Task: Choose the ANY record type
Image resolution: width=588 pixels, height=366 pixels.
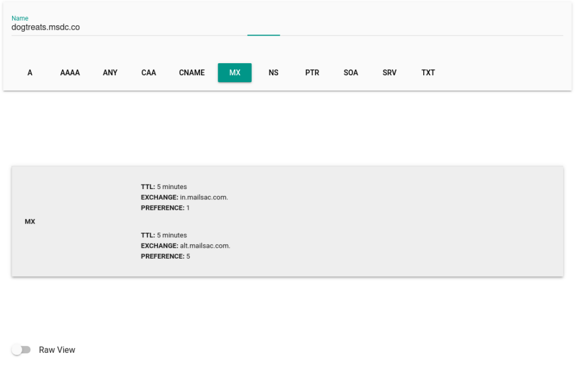Action: pos(110,73)
